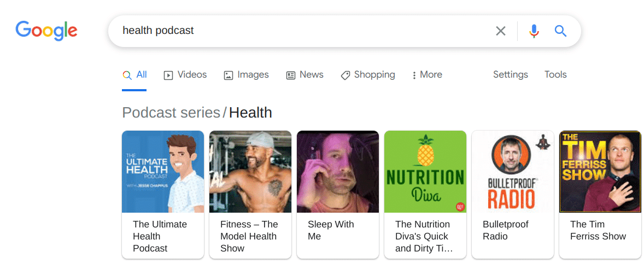Open The Ultimate Health Podcast title
Image resolution: width=644 pixels, height=275 pixels.
tap(160, 236)
